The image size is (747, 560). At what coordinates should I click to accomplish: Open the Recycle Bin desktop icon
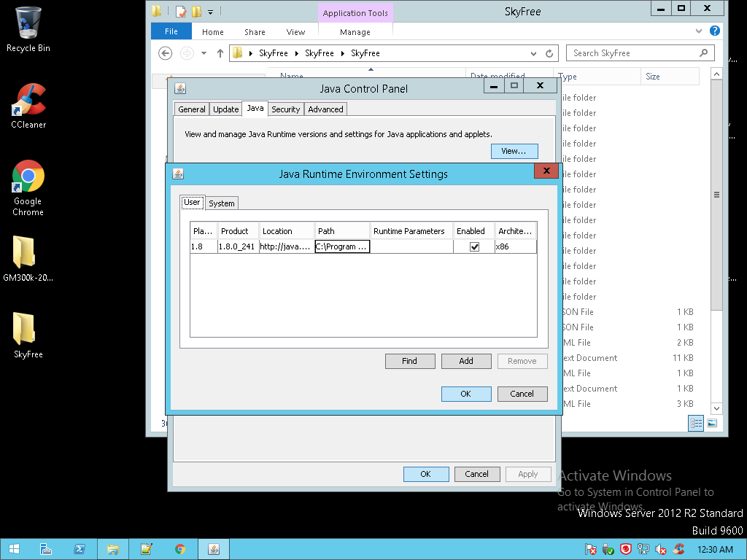pos(28,29)
